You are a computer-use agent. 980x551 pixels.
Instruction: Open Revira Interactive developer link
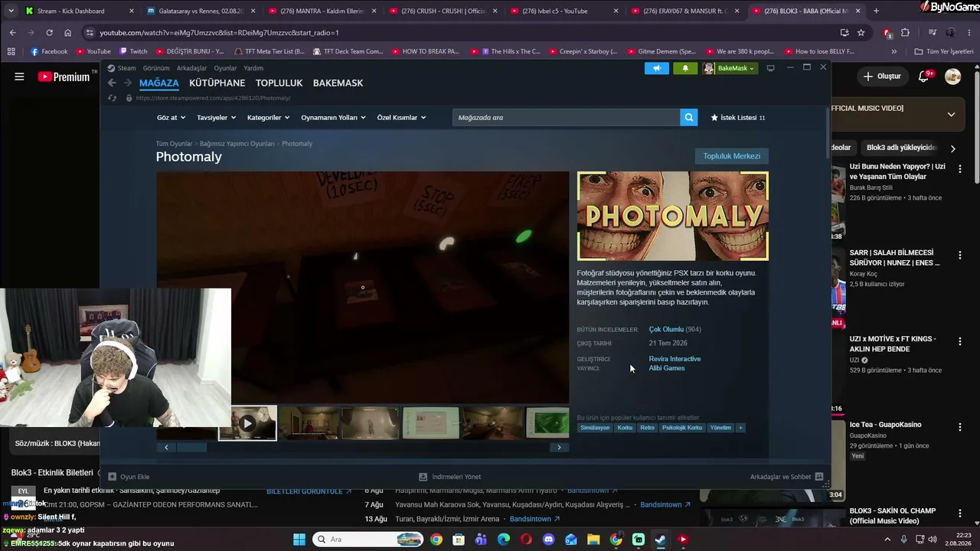pos(675,359)
